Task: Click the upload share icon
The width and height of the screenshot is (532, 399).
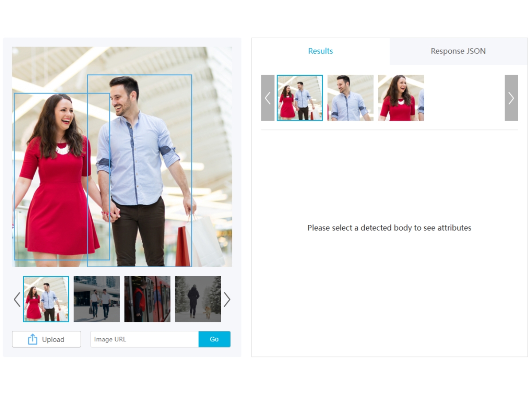Action: (32, 339)
